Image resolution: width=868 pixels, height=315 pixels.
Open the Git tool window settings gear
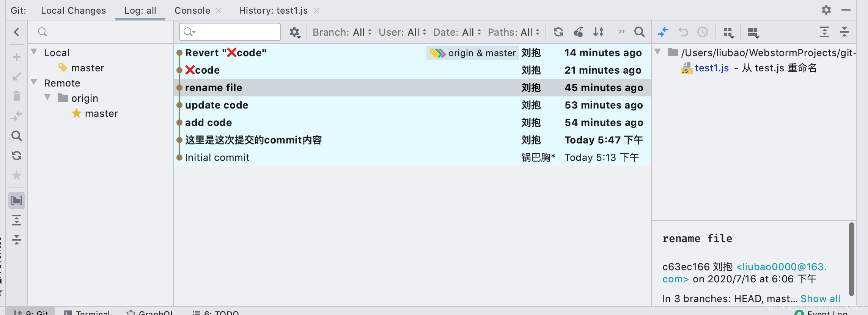click(x=826, y=10)
